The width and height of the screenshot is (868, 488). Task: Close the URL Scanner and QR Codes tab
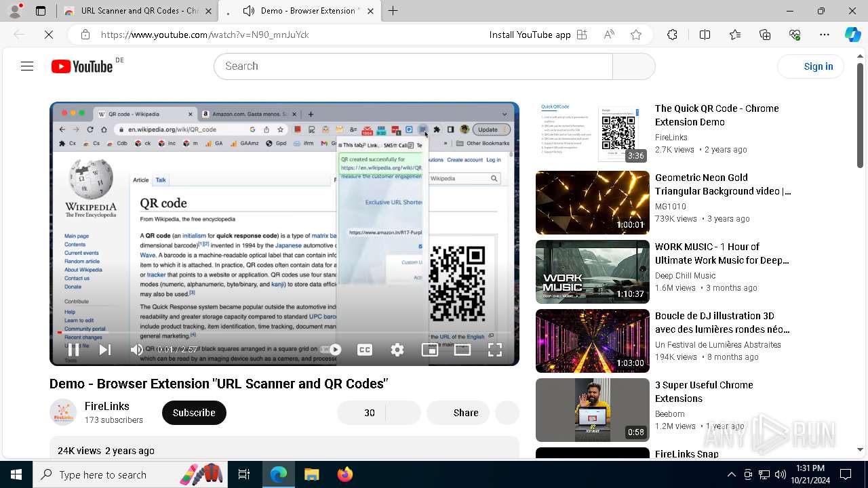point(208,11)
